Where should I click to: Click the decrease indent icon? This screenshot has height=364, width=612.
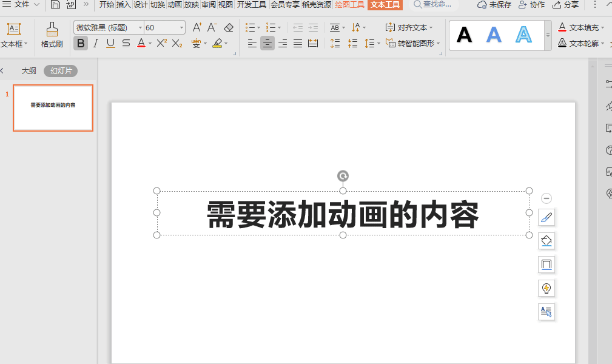(x=298, y=27)
